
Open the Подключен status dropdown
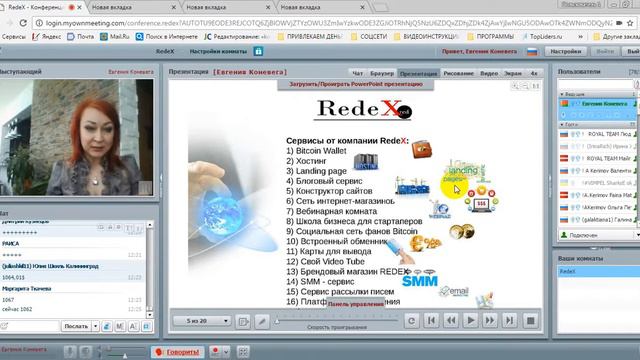click(x=638, y=236)
